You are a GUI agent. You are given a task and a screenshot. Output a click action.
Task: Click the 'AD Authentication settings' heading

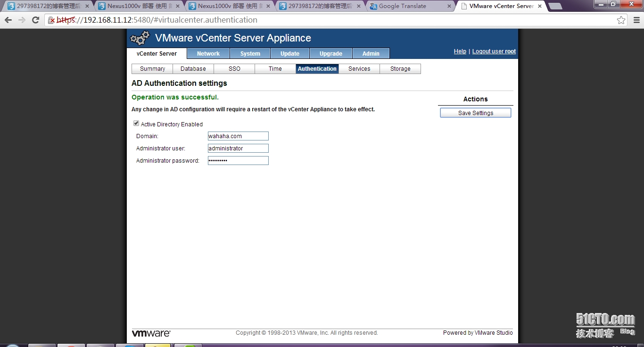tap(179, 83)
